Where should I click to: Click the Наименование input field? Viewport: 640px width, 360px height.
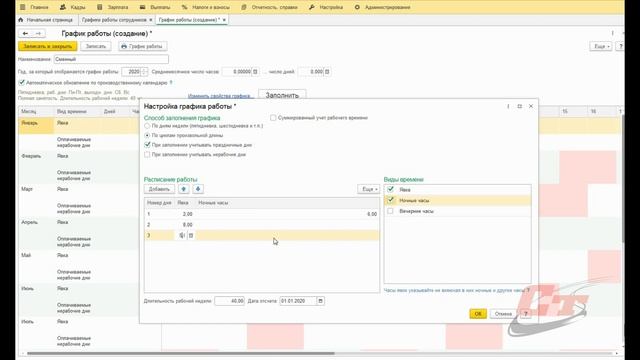pos(111,59)
